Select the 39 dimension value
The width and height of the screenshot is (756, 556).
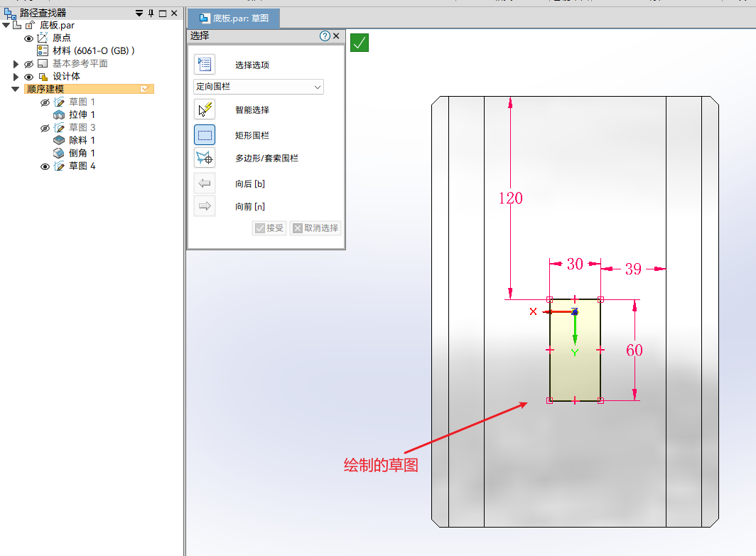pos(633,269)
